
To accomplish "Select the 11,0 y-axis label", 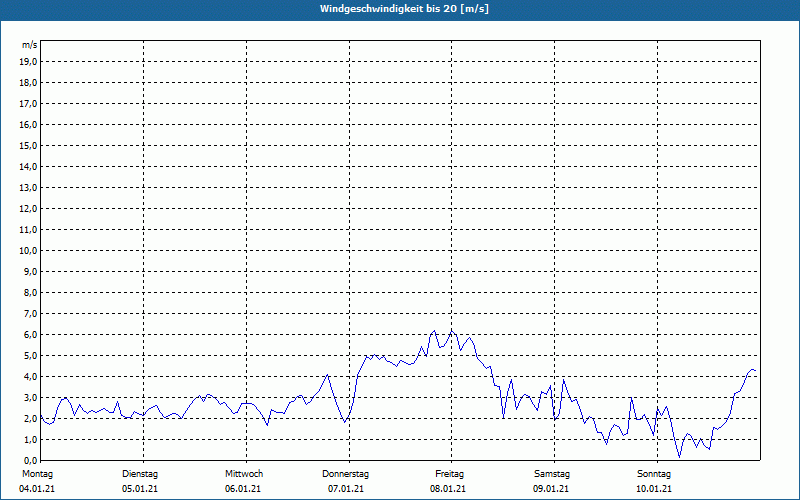I will 28,230.
